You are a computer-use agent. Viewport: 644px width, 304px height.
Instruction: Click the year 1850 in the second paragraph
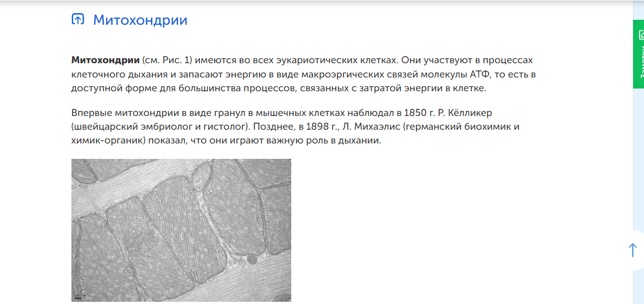point(415,113)
